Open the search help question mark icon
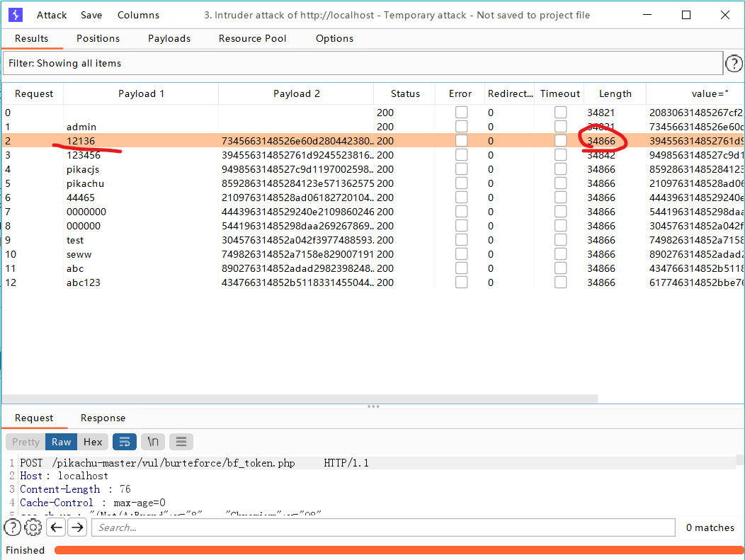This screenshot has height=560, width=745. [12, 527]
